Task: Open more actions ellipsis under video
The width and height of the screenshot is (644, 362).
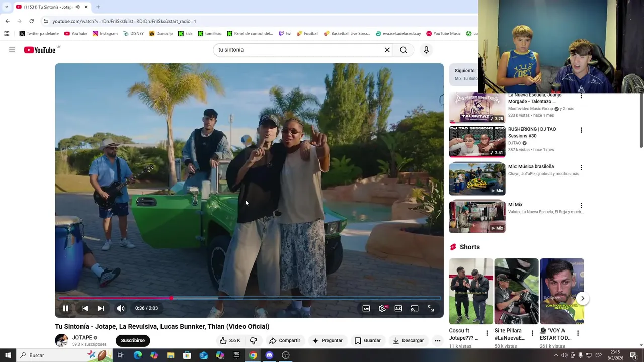Action: [438, 340]
